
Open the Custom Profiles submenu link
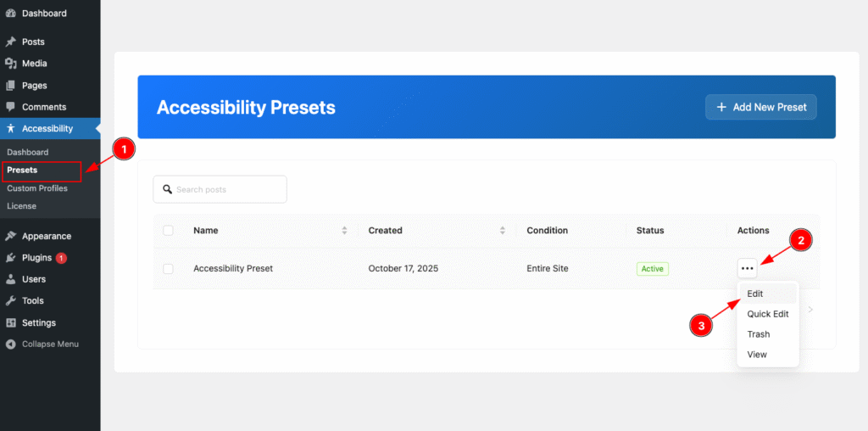(37, 188)
